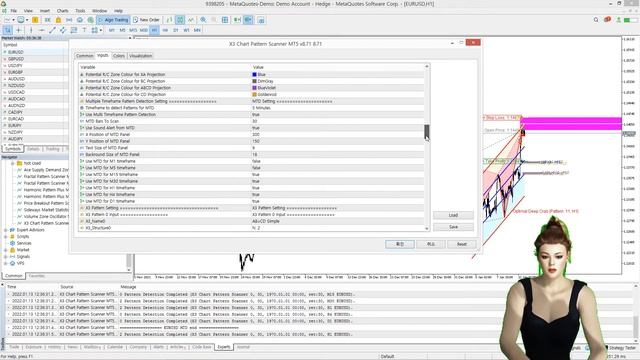640x360 pixels.
Task: Open the Insert menu
Action: click(45, 11)
